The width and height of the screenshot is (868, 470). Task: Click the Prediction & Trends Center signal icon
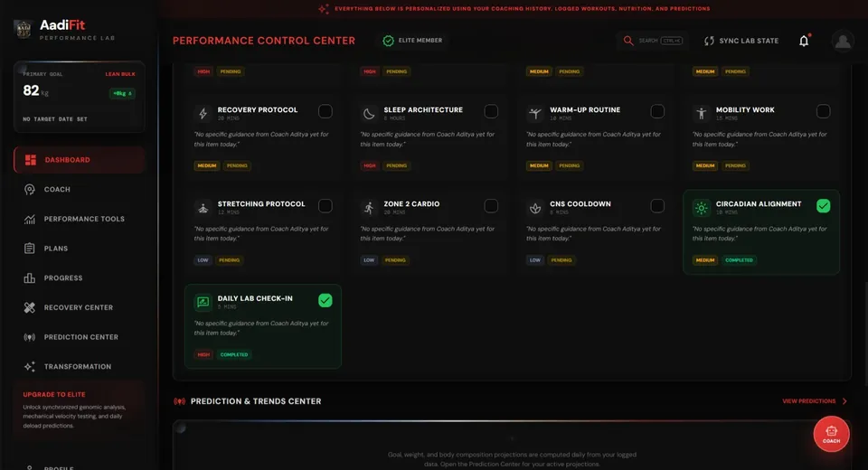(179, 401)
